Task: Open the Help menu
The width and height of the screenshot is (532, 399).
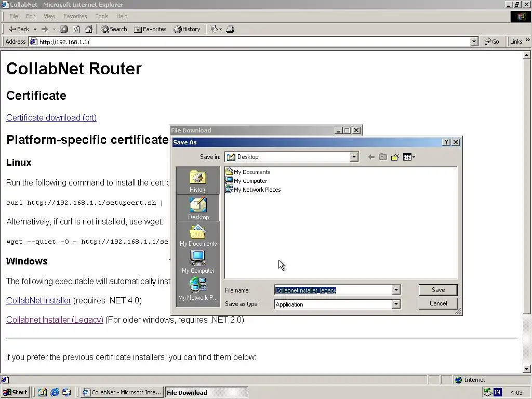Action: [122, 16]
